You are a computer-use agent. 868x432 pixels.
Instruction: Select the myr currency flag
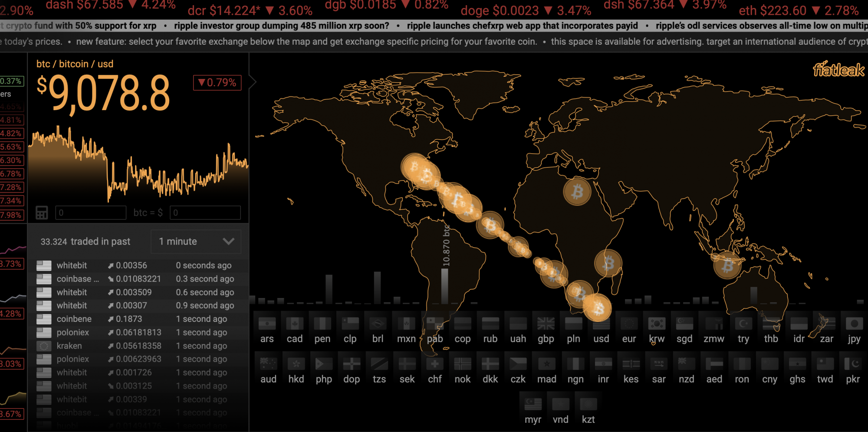(533, 404)
